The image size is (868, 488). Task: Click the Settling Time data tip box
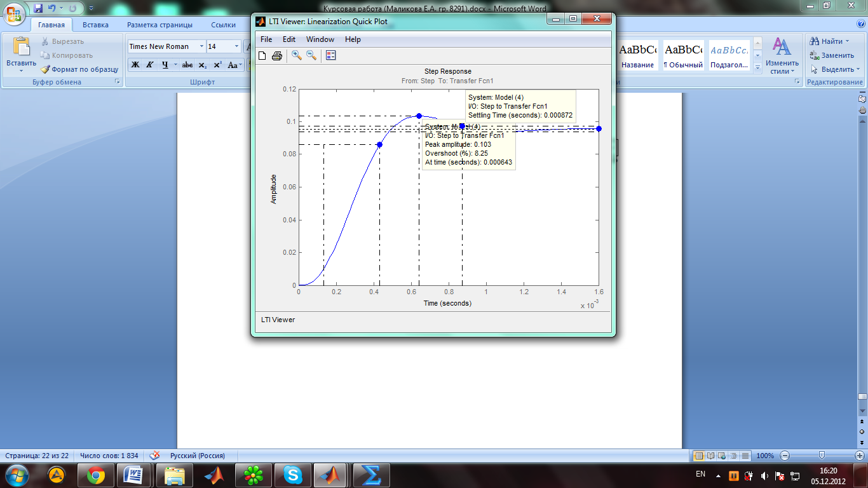point(520,106)
